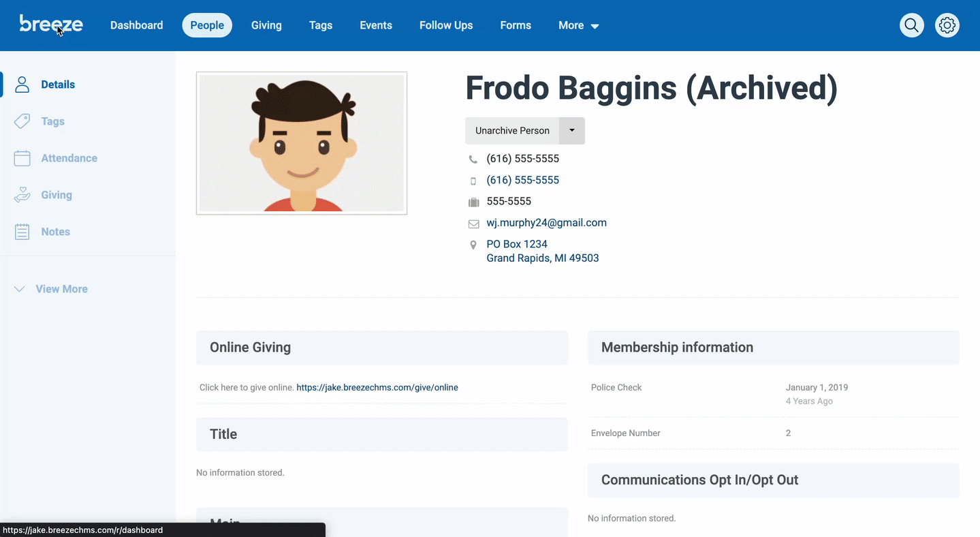The image size is (980, 537).
Task: Click the Envelope Number label
Action: (625, 433)
